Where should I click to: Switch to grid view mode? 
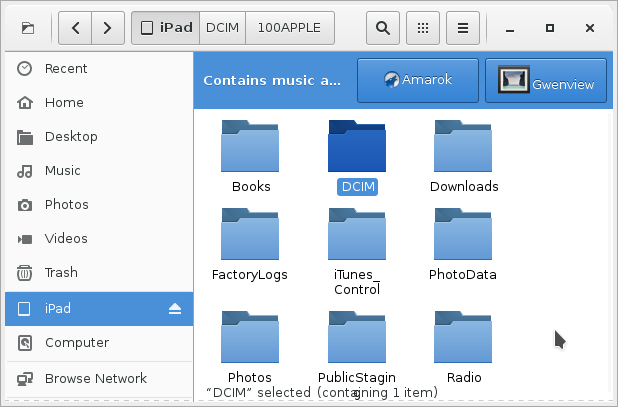click(424, 28)
